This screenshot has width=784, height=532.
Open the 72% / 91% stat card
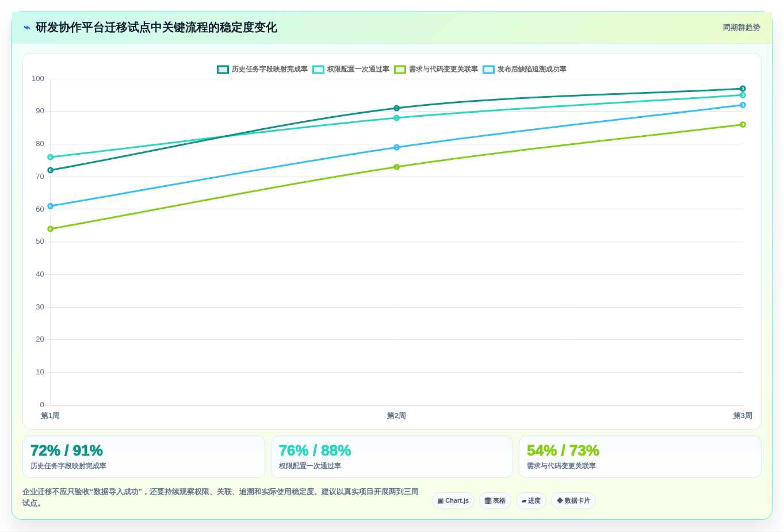coord(144,457)
